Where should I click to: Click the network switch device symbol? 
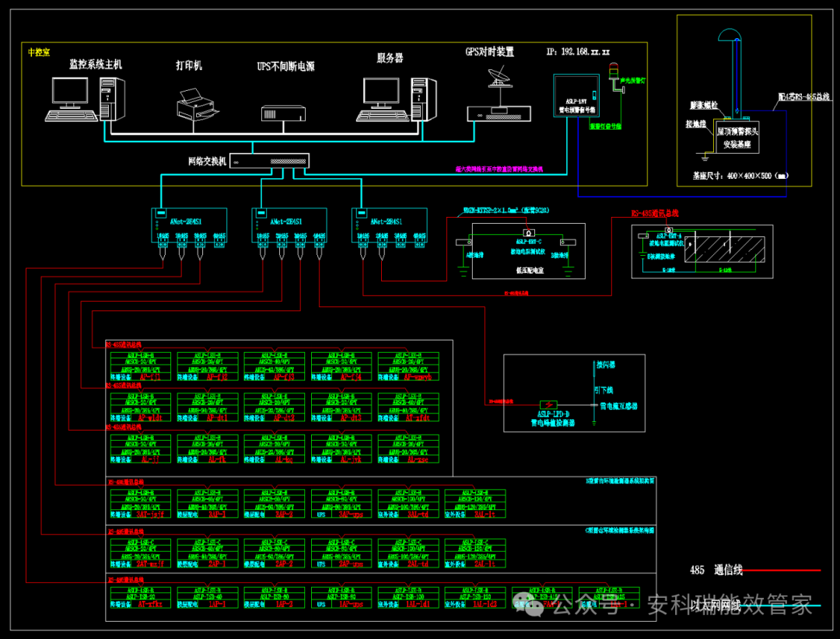269,161
